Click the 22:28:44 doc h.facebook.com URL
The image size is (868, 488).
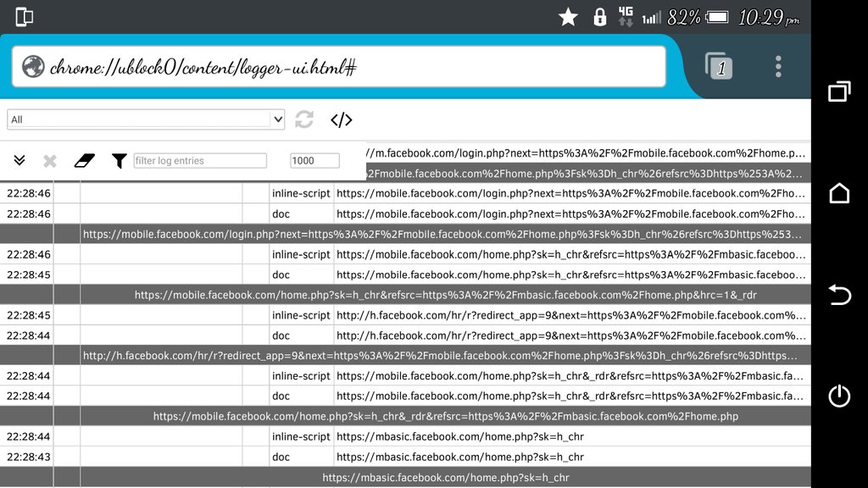570,335
